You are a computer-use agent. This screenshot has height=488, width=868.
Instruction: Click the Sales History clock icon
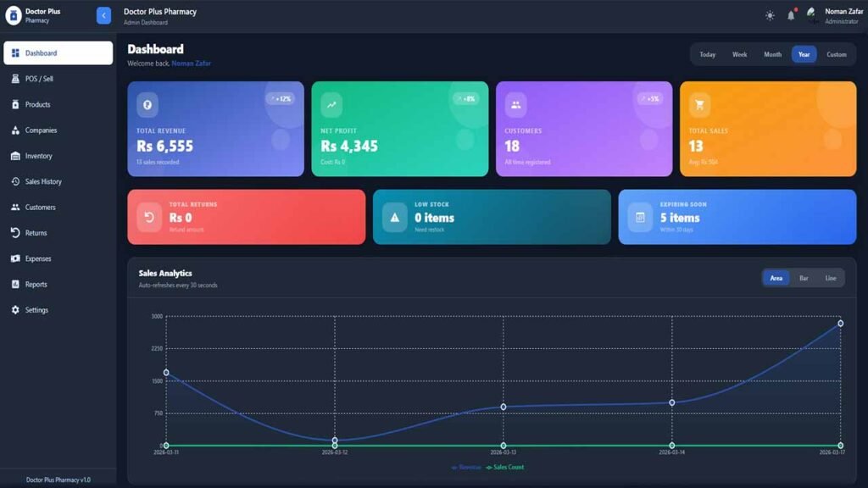click(15, 181)
